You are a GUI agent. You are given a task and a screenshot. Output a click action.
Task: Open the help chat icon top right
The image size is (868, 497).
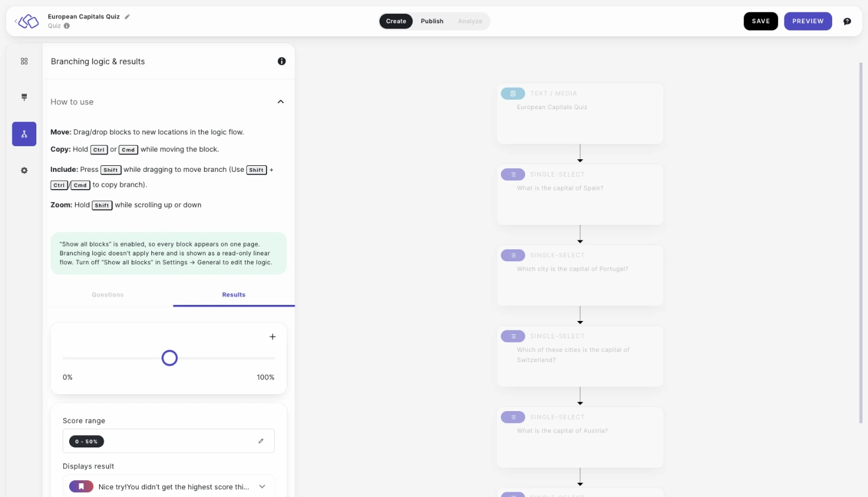pyautogui.click(x=847, y=21)
